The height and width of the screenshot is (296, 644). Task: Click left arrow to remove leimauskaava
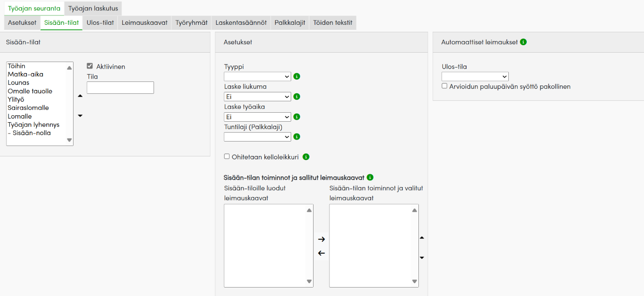[321, 253]
